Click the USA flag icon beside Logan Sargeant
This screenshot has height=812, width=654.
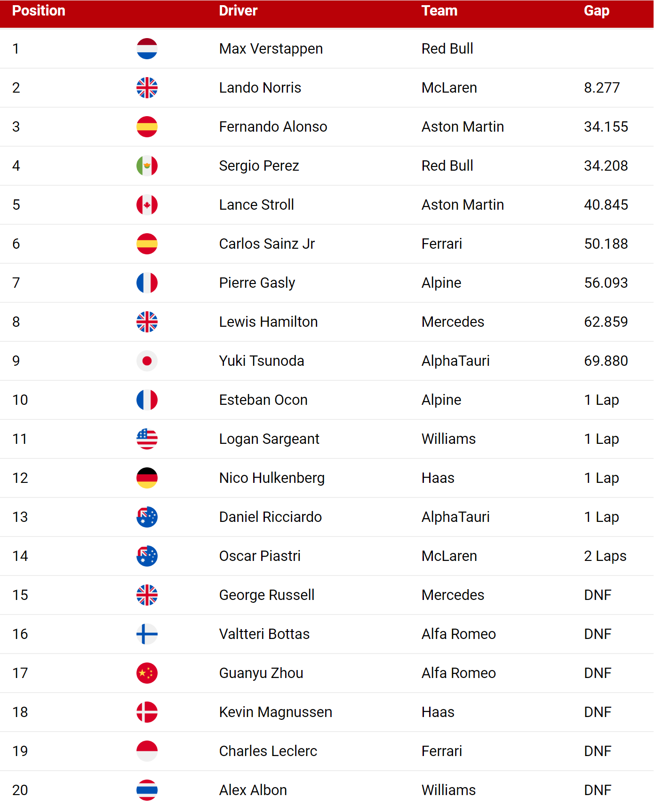[x=147, y=439]
